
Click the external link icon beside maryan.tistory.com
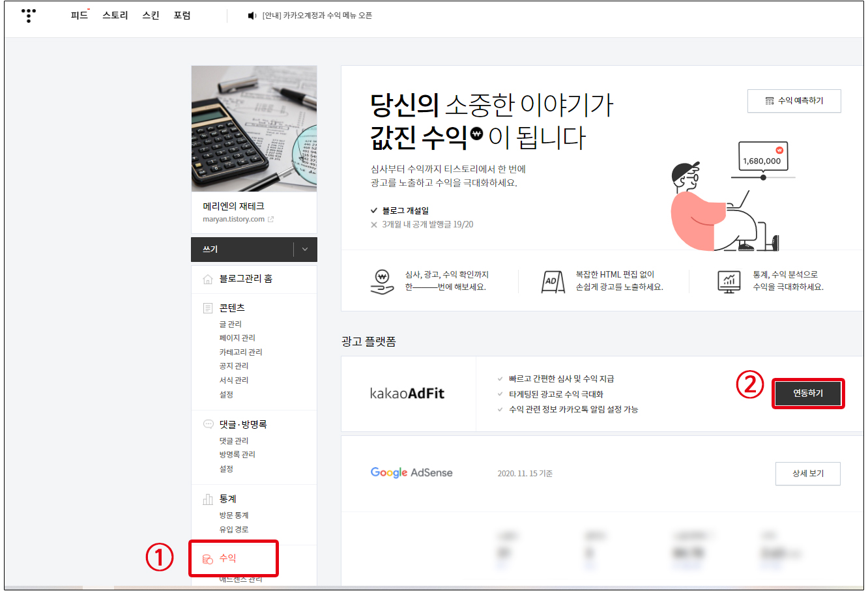pyautogui.click(x=270, y=220)
